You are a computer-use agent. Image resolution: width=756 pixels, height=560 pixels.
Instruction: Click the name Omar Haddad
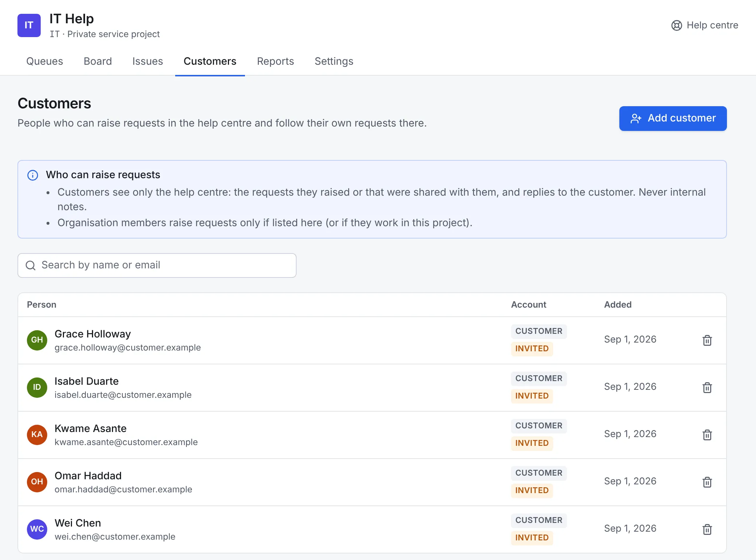(88, 476)
